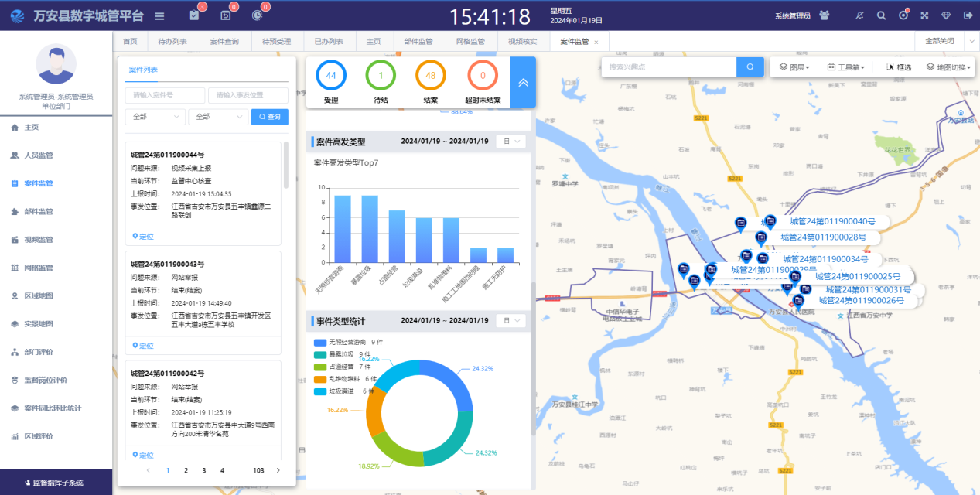This screenshot has width=980, height=495.
Task: Switch to the 视频核实 tab
Action: (x=522, y=41)
